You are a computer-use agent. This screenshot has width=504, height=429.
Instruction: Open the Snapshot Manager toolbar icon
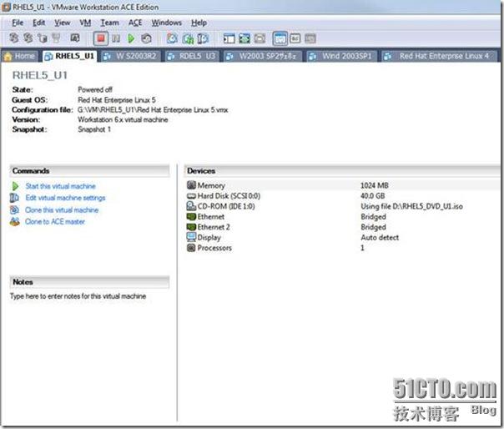coord(203,38)
